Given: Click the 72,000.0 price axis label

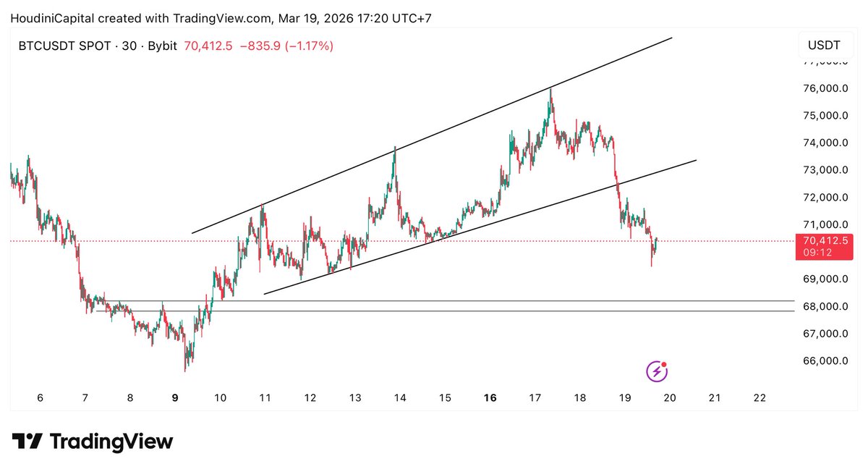Looking at the screenshot, I should click(825, 198).
